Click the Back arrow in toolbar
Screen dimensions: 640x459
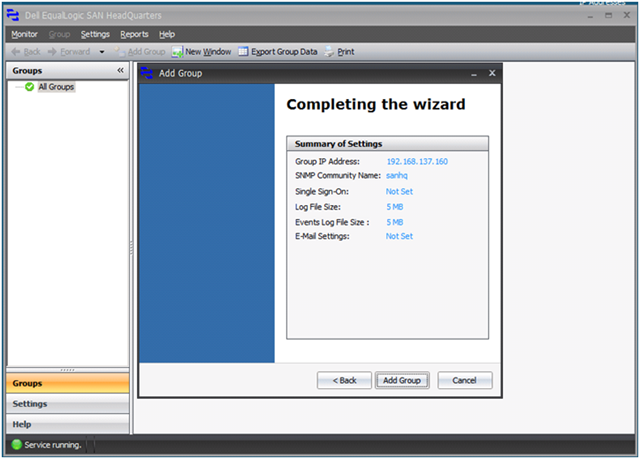coord(16,52)
